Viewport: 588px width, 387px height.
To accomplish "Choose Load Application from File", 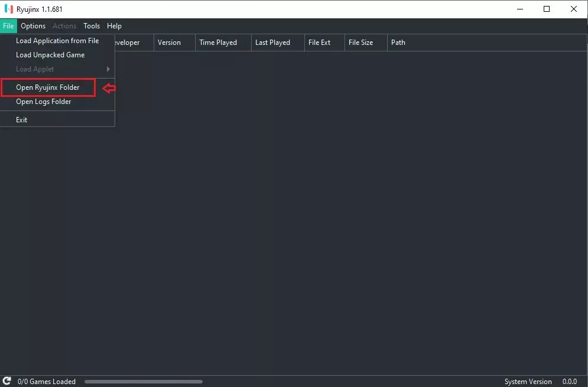I will [57, 41].
